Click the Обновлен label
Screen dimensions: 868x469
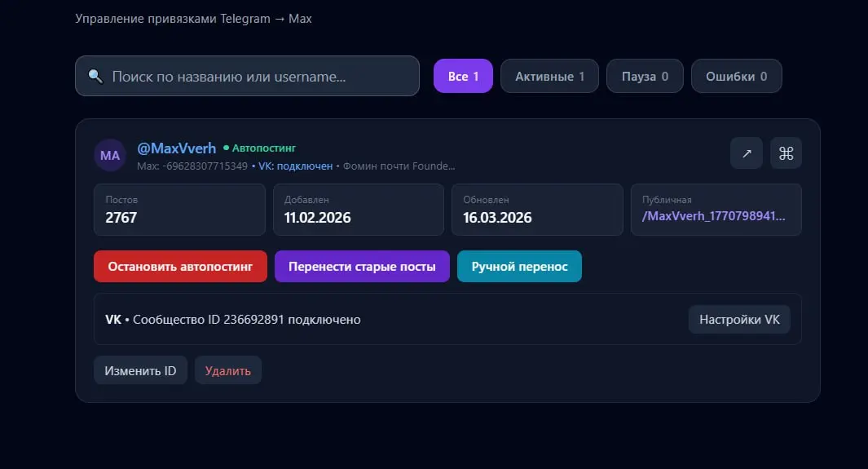click(x=486, y=200)
